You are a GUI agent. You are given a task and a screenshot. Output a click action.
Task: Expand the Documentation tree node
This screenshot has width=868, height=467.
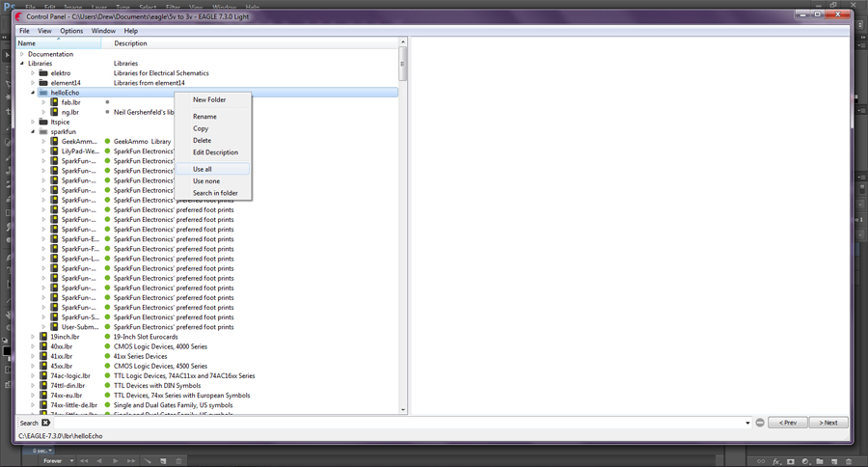pos(22,54)
